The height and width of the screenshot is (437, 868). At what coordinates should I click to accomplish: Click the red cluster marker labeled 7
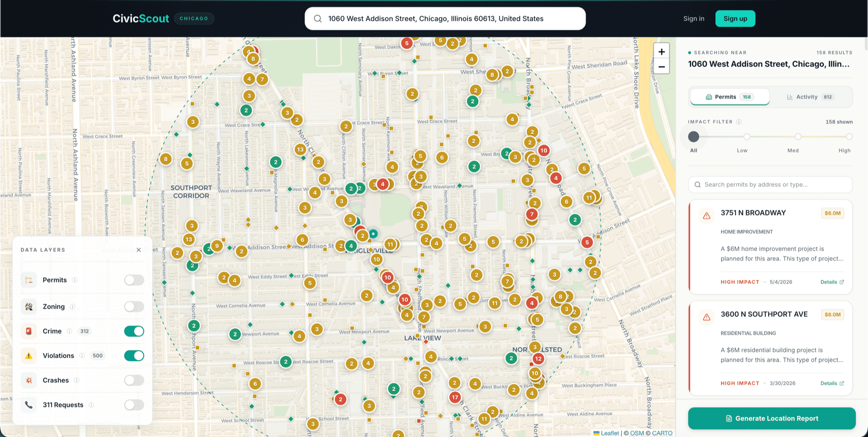point(532,214)
